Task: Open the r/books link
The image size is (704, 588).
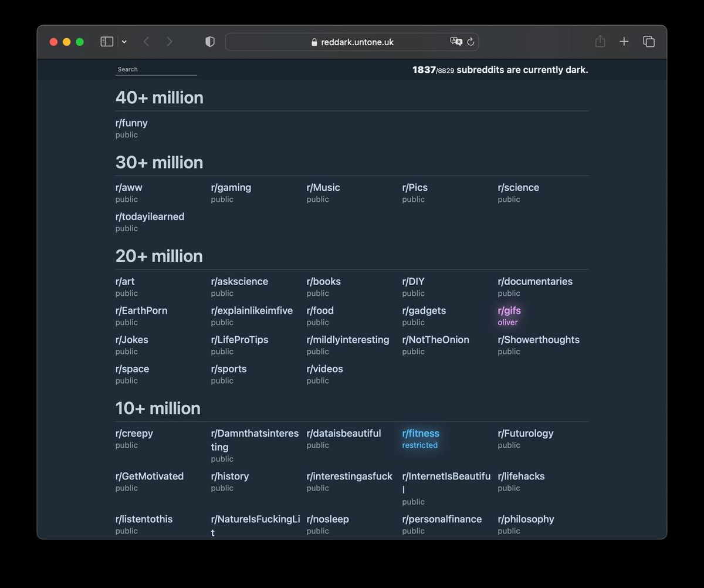Action: click(324, 282)
